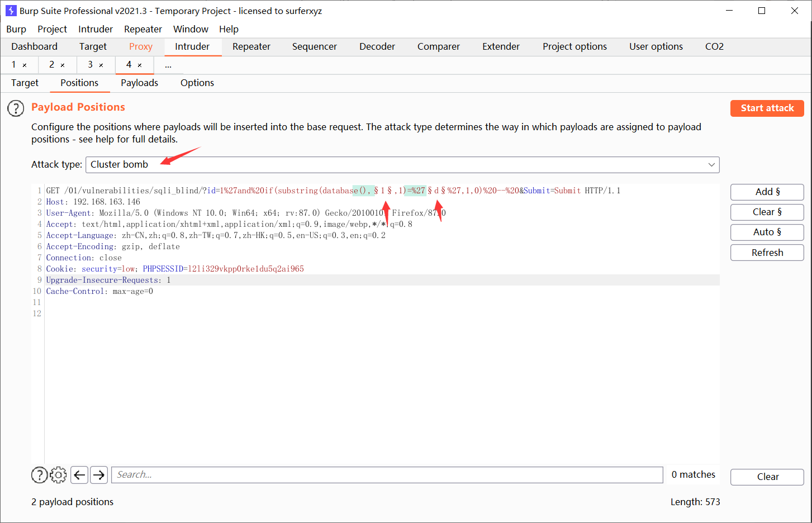Image resolution: width=812 pixels, height=523 pixels.
Task: Open the Intruder menu
Action: (x=96, y=29)
